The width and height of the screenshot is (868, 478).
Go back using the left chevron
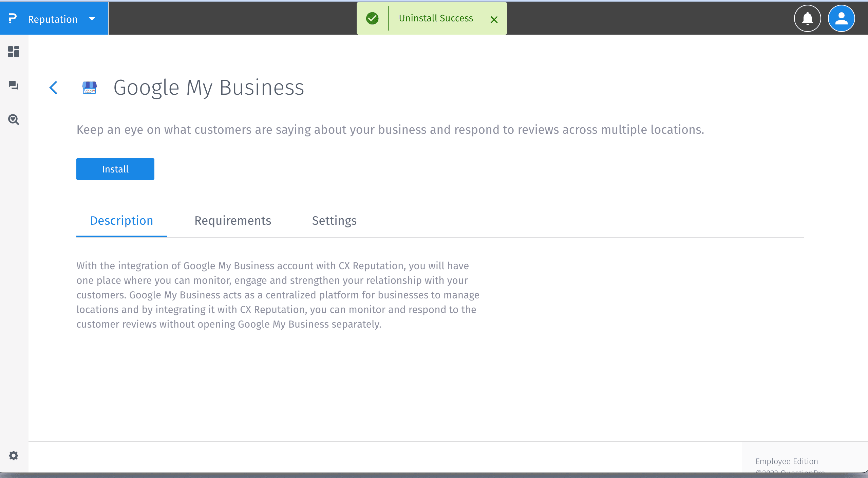(x=54, y=88)
